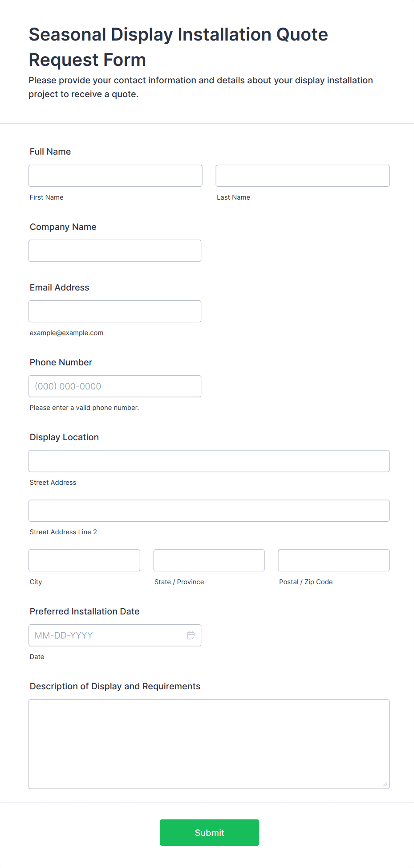Click the Preferred Installation Date label
Screen dimensions: 414x868
coord(85,611)
